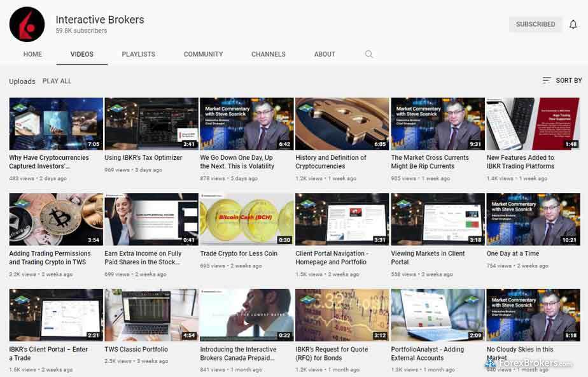Open the 7:05 cryptocurrencies video thumbnail
The image size is (588, 377).
tap(56, 124)
